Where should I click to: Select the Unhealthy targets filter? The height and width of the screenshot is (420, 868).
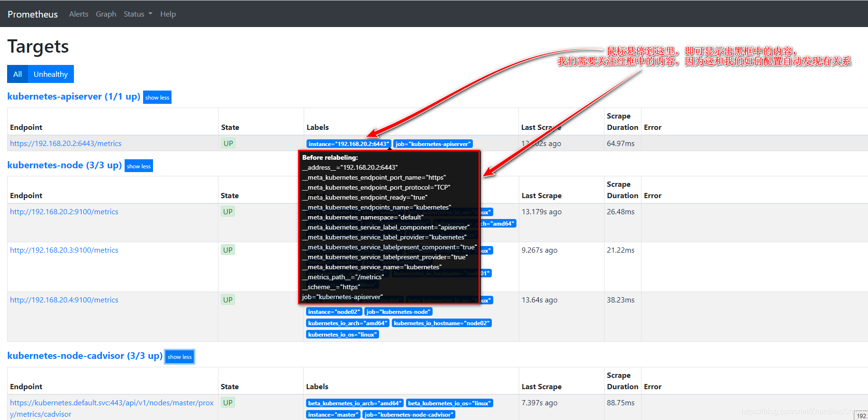(51, 74)
